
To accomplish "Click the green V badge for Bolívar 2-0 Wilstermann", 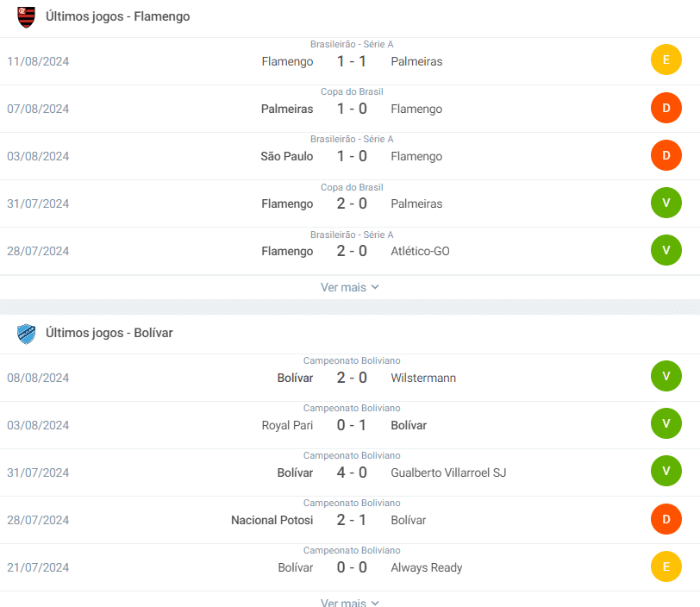I will (666, 377).
